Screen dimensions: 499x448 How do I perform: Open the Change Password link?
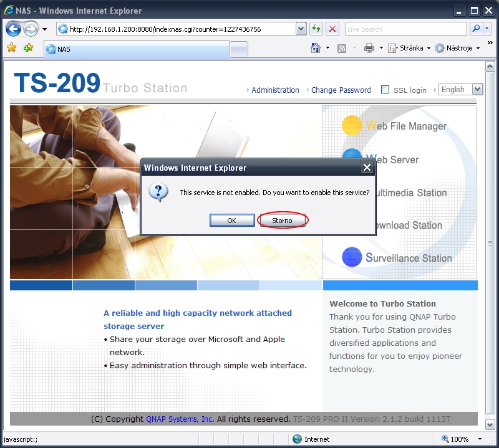[x=341, y=90]
